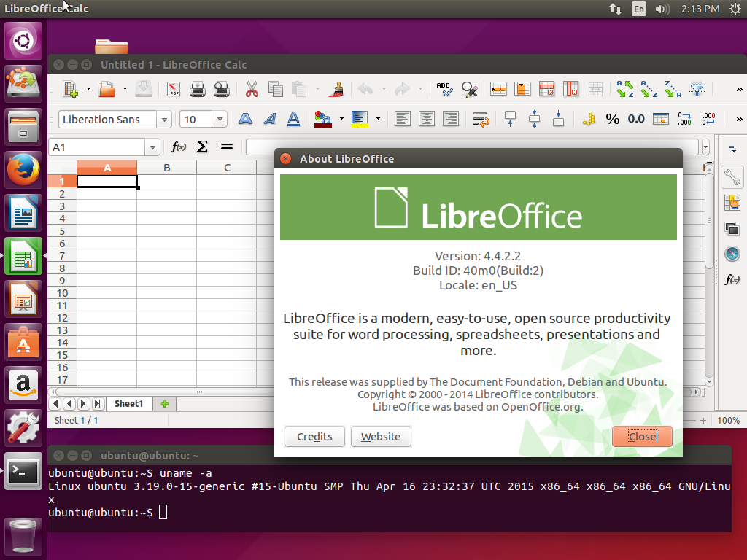747x560 pixels.
Task: Open the background color dropdown arrow
Action: click(378, 119)
